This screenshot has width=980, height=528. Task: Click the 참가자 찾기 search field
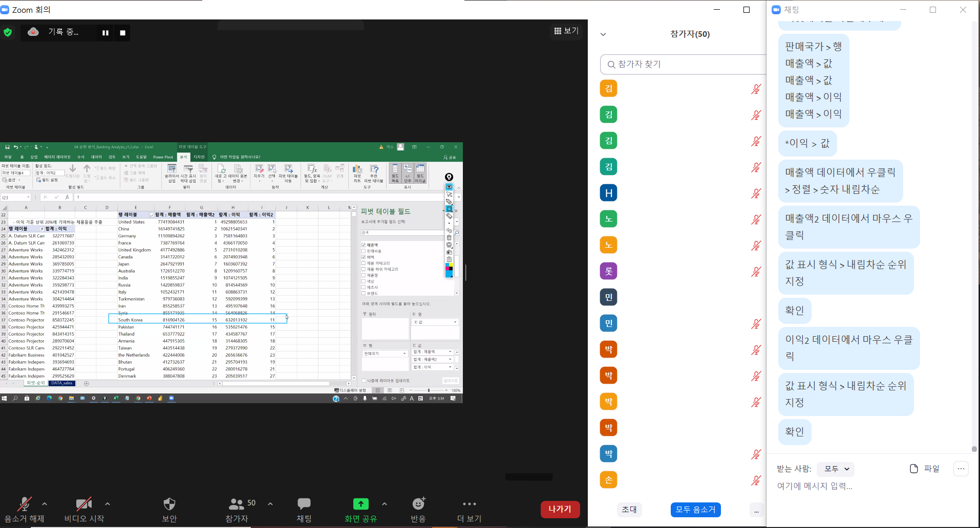pos(686,64)
